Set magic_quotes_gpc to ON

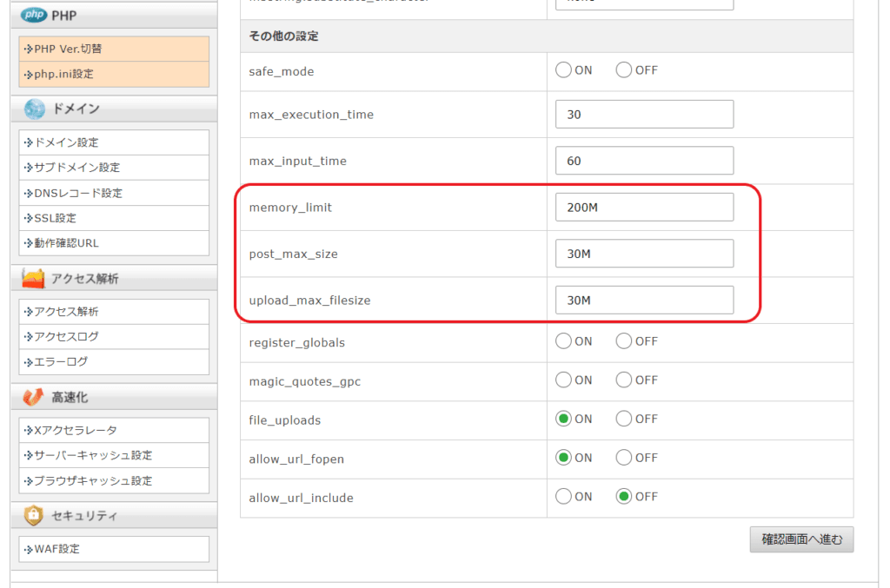point(563,380)
